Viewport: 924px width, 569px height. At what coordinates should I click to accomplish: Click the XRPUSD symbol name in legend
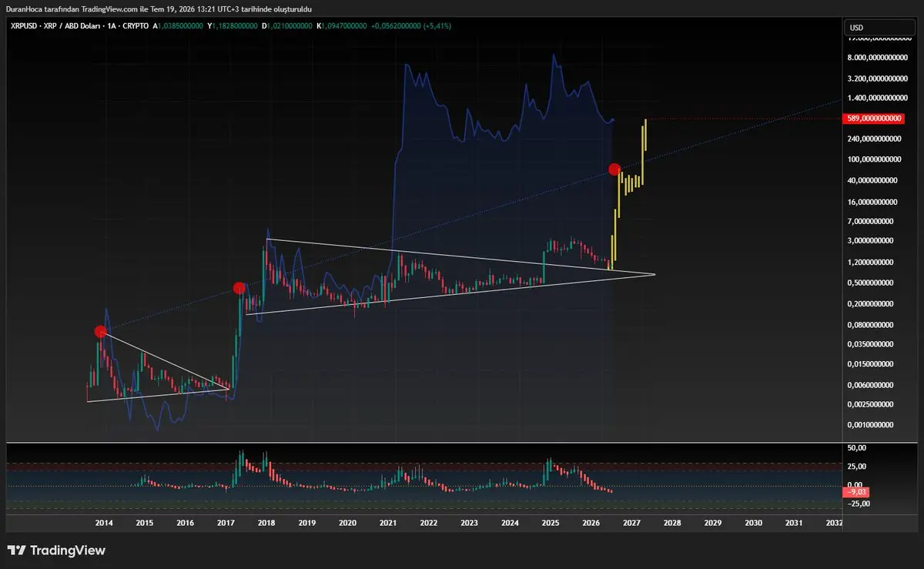click(x=25, y=26)
